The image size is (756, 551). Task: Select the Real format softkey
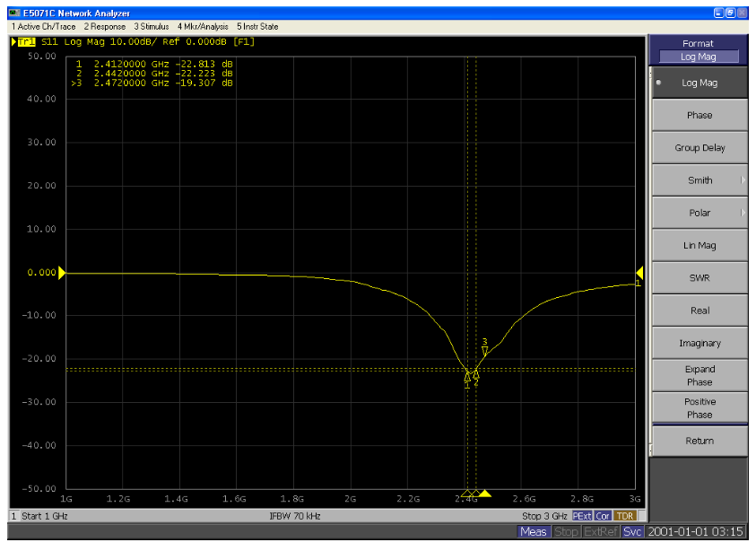point(700,310)
